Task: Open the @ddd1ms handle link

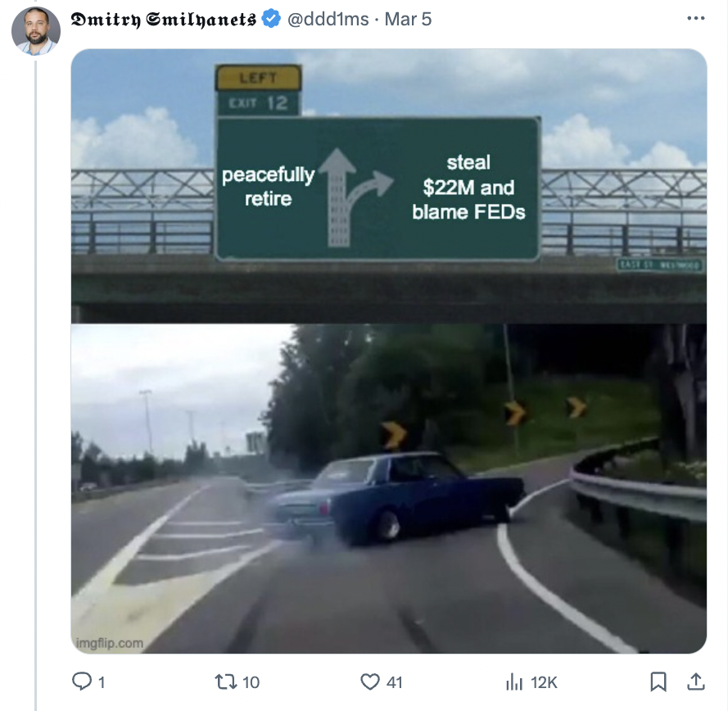Action: click(328, 19)
